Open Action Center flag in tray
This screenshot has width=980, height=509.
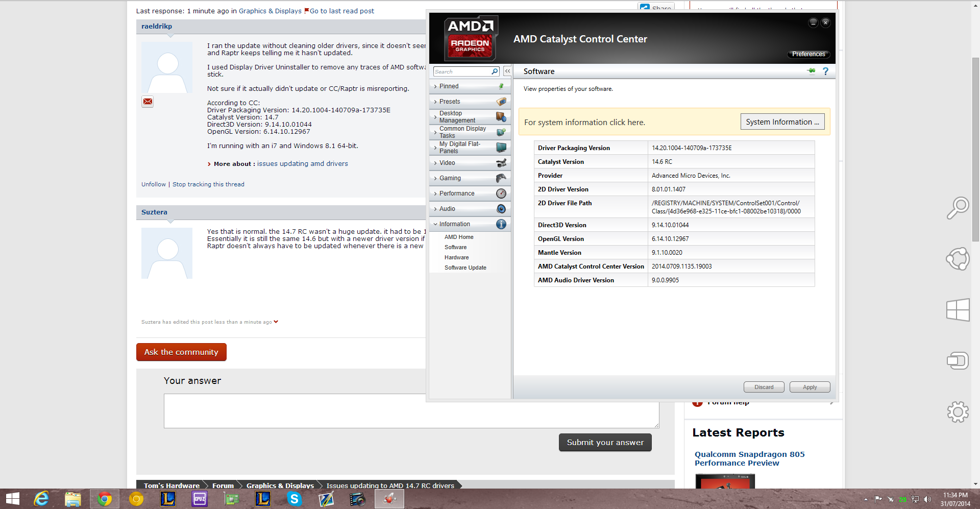coord(878,499)
